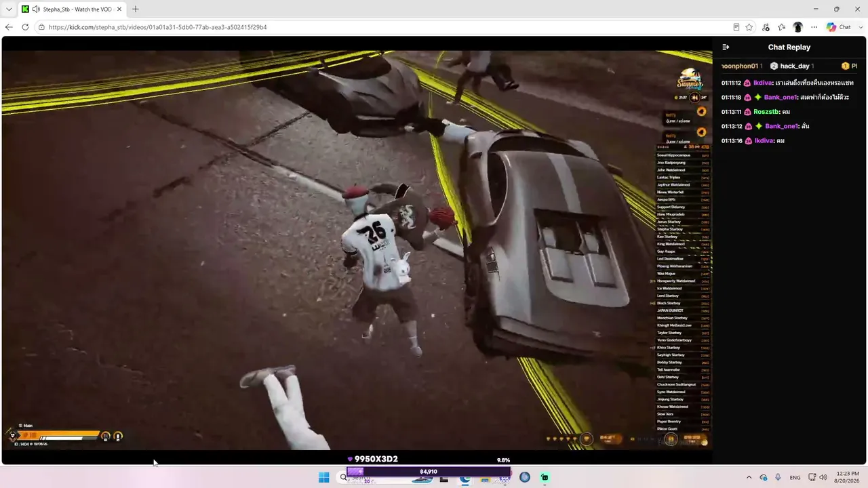
Task: Open the reader view icon in address bar
Action: click(x=736, y=27)
